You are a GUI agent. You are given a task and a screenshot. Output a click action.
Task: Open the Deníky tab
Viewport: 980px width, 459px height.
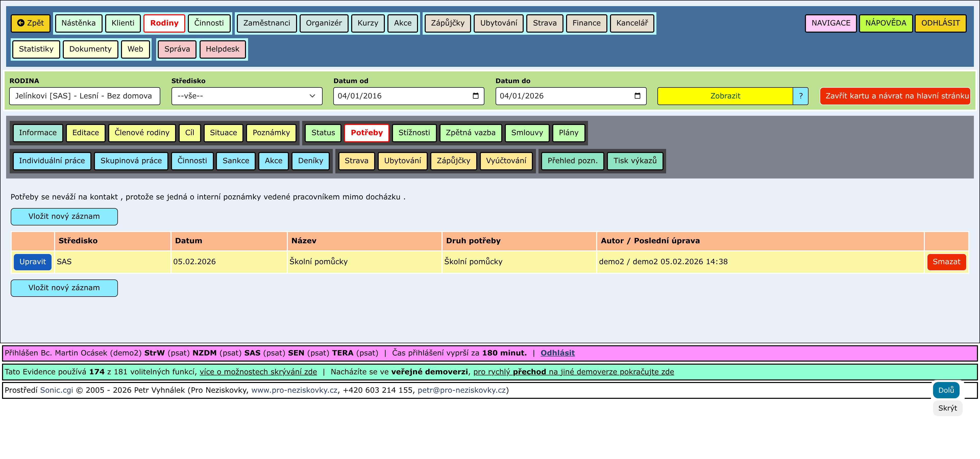pyautogui.click(x=310, y=161)
